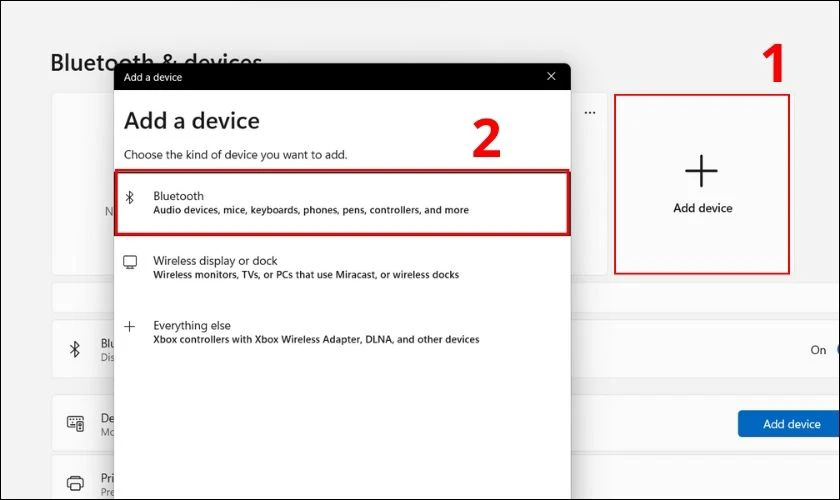Choose Wireless display or dock option
The image size is (840, 500).
[342, 267]
